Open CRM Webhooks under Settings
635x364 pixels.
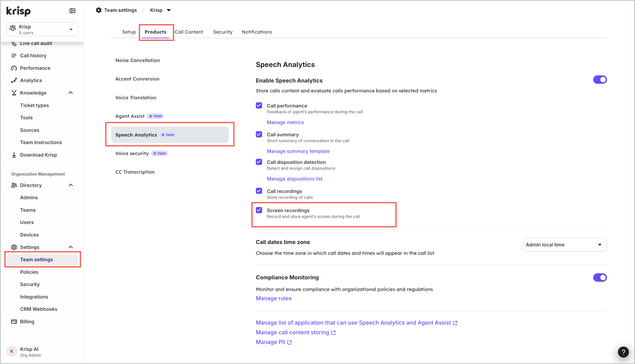(39, 309)
